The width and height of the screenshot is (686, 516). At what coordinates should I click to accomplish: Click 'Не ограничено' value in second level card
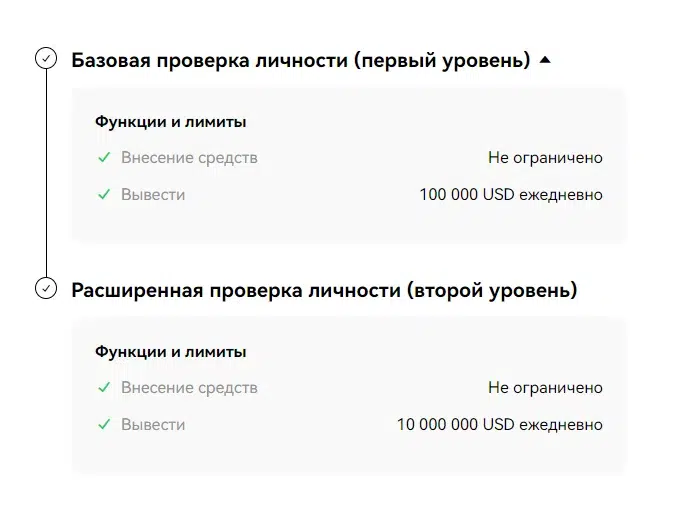point(545,388)
